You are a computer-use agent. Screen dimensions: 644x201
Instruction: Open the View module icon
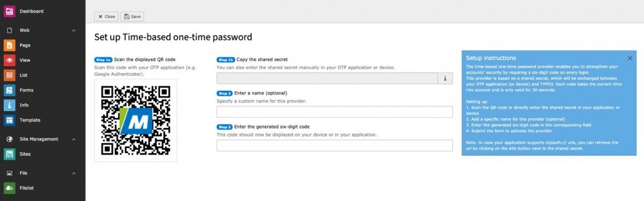tap(10, 60)
